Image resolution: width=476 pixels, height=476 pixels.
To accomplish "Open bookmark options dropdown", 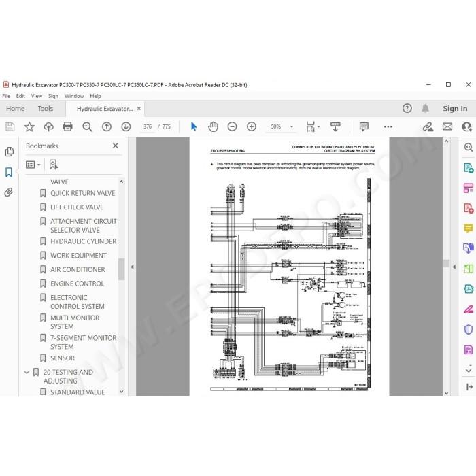I will 33,165.
